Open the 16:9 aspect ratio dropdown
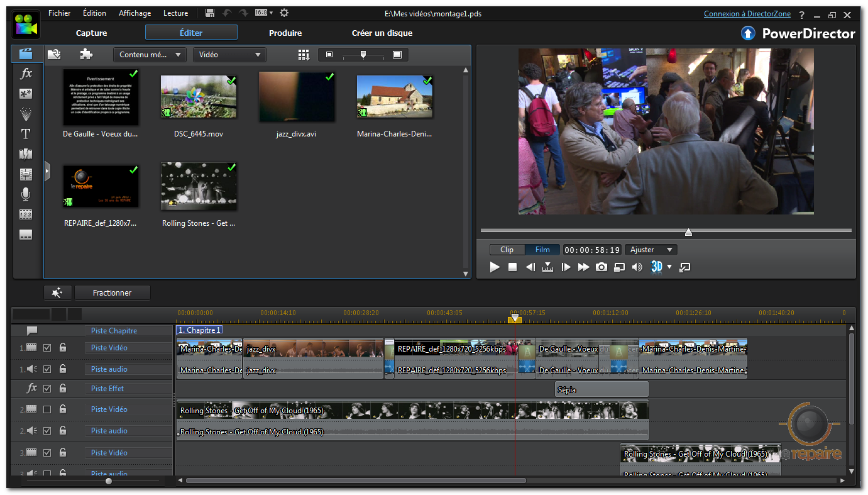 click(x=264, y=13)
